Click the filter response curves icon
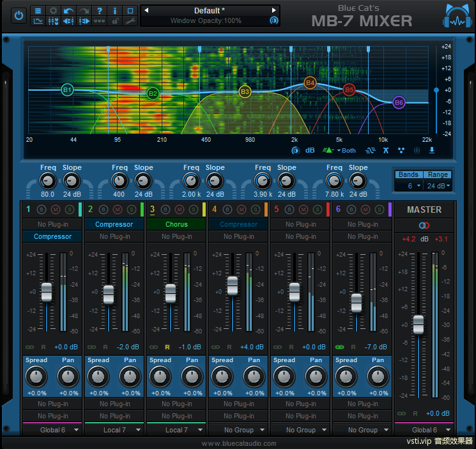Viewport: 476px width, 449px height. pos(370,151)
